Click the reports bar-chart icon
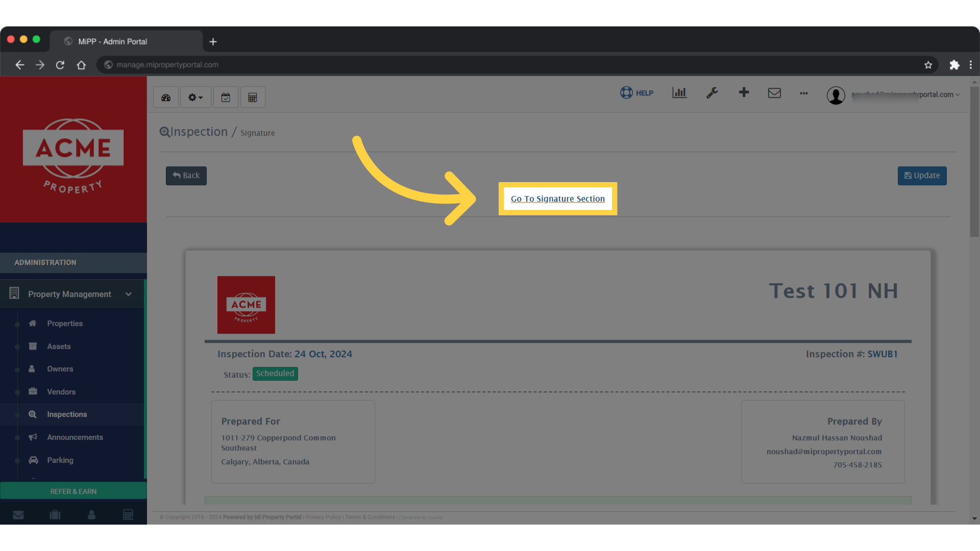 (679, 93)
